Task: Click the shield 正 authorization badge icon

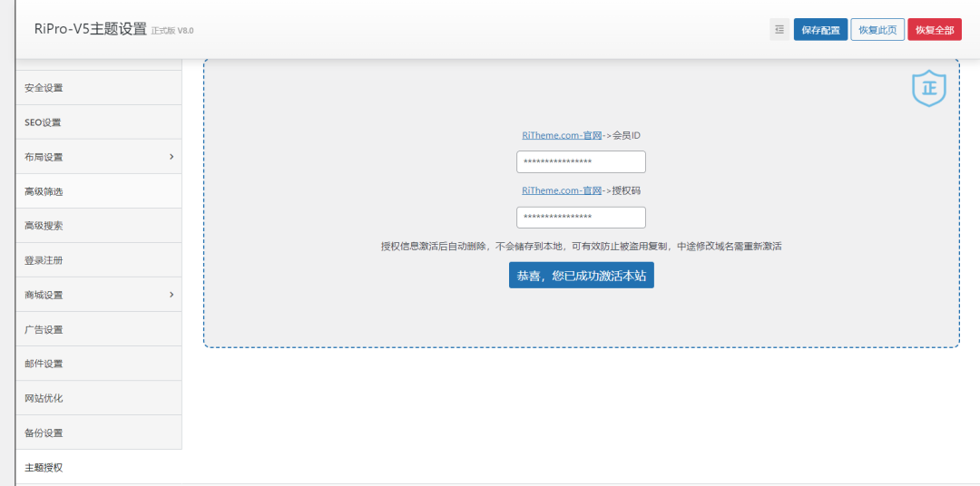Action: pyautogui.click(x=928, y=89)
